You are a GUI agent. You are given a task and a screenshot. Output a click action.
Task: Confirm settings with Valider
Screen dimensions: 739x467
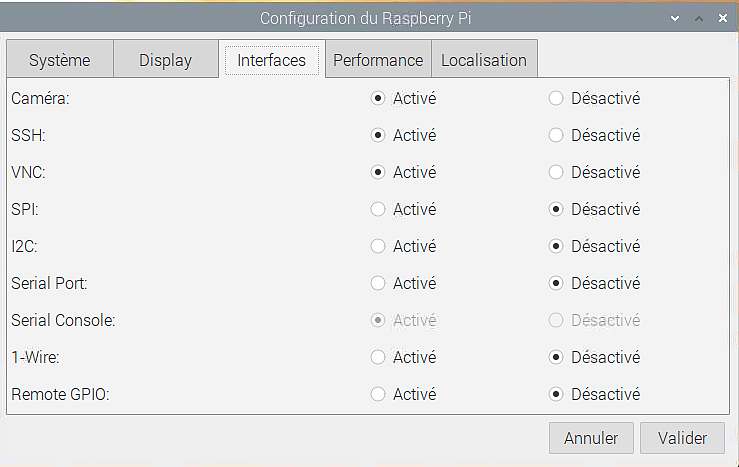pyautogui.click(x=682, y=438)
